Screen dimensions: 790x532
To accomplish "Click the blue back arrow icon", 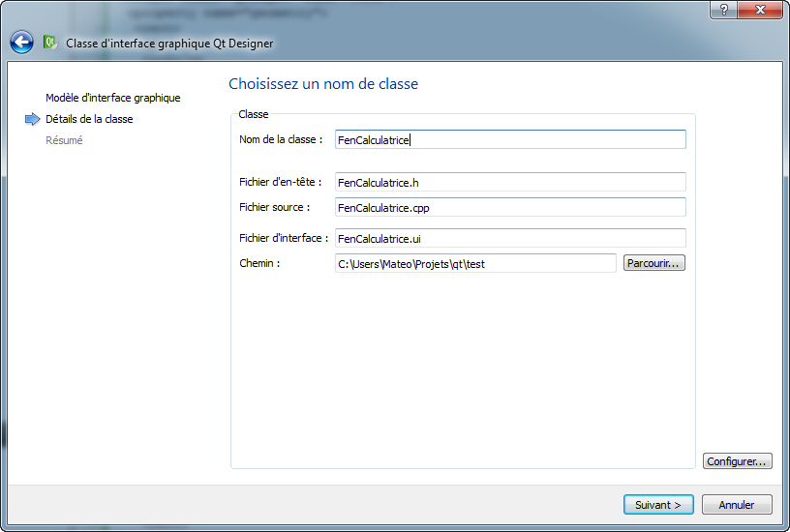I will click(21, 42).
